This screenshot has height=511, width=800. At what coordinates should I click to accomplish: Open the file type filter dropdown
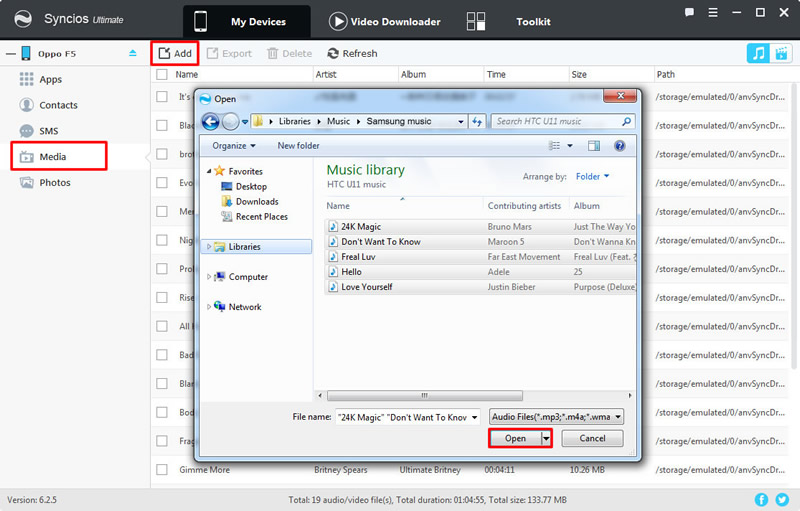click(x=556, y=417)
